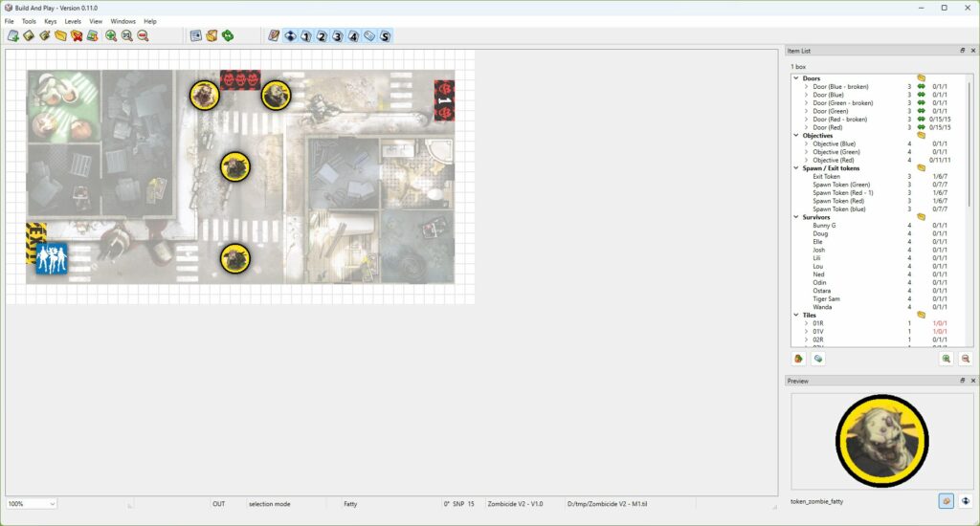Click the level properties window toolbar icon
This screenshot has height=526, width=980.
196,36
